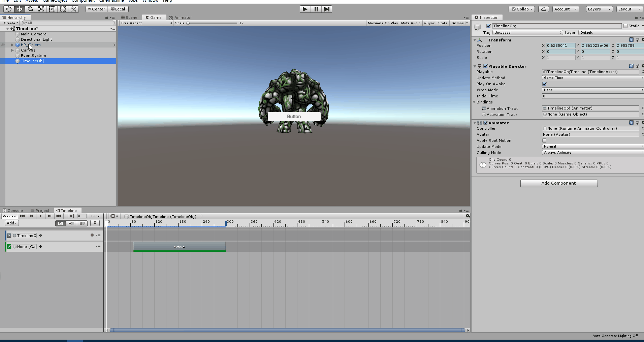The width and height of the screenshot is (644, 342).
Task: Toggle Center pivot mode button
Action: [x=97, y=9]
